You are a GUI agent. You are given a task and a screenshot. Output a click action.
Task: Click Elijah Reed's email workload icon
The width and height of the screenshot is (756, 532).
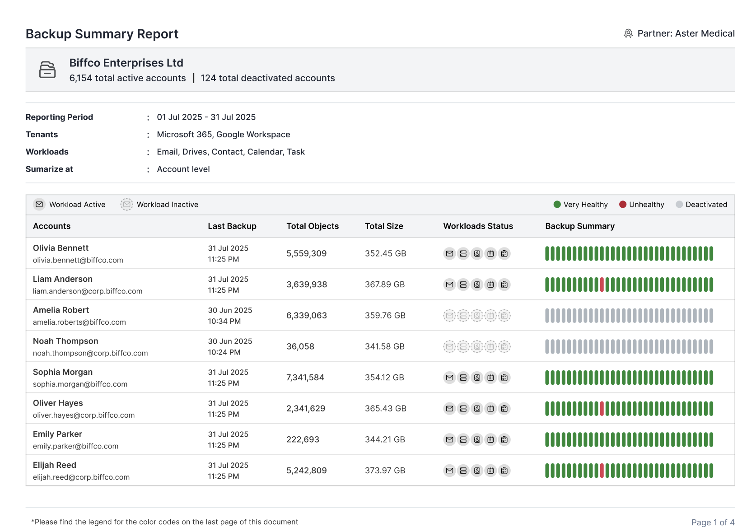pos(449,471)
